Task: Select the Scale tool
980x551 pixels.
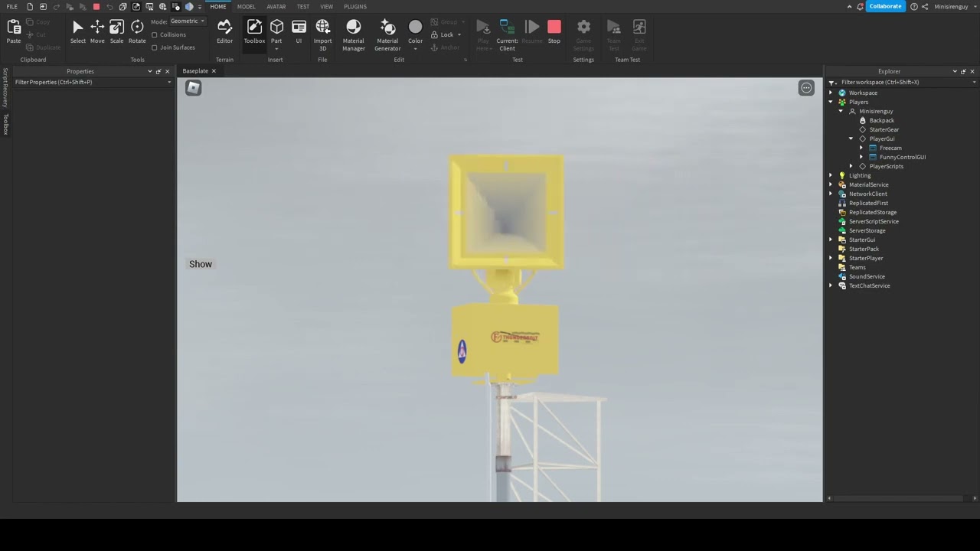Action: point(116,32)
